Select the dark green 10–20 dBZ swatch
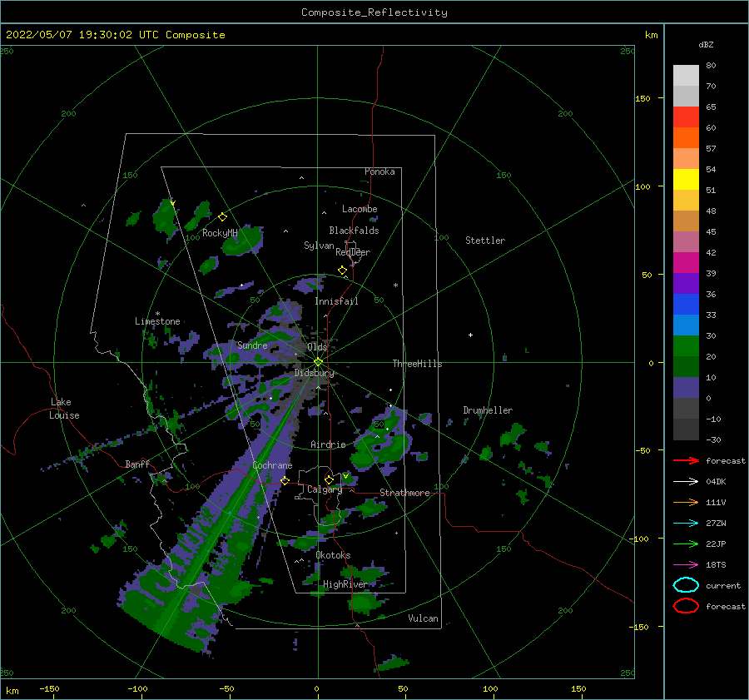 pos(686,366)
